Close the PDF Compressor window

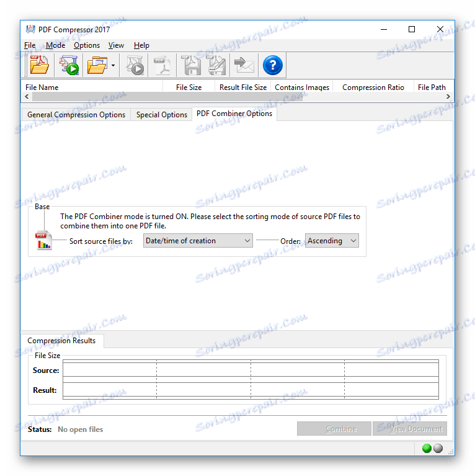click(440, 29)
